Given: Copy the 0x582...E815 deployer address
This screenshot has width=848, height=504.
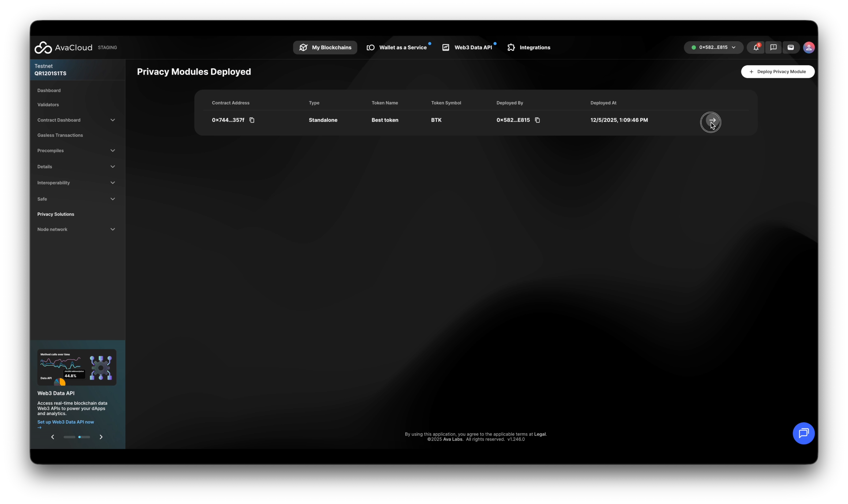Looking at the screenshot, I should click(x=537, y=120).
